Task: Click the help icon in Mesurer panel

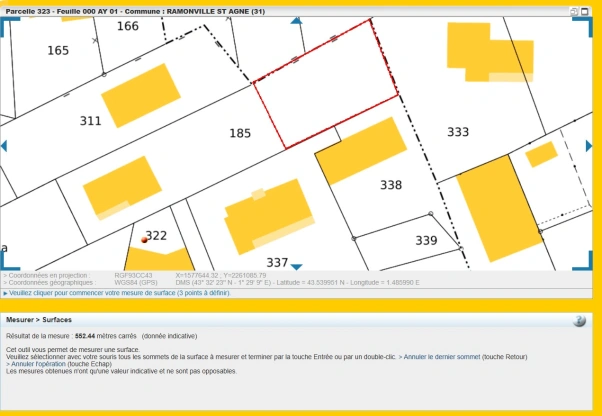Action: pos(579,321)
